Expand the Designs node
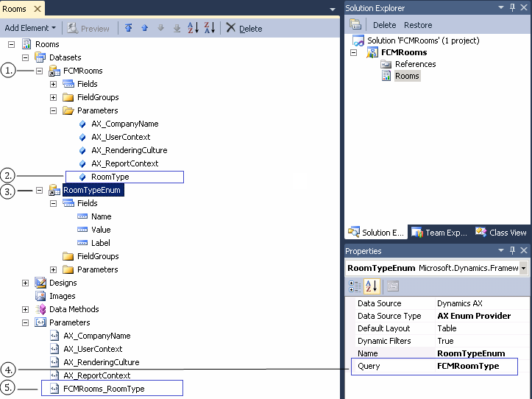 (x=26, y=283)
